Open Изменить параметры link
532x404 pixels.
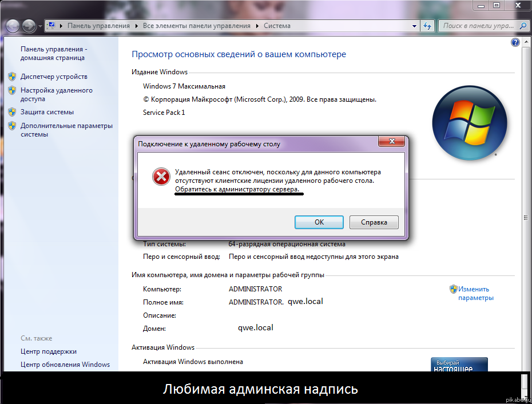pos(475,293)
